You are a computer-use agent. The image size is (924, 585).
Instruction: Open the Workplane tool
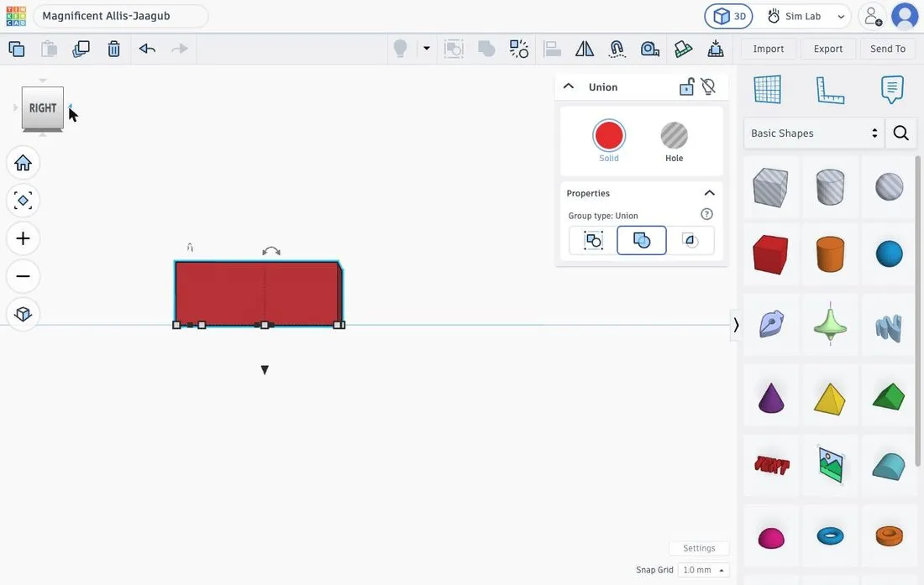tap(767, 90)
